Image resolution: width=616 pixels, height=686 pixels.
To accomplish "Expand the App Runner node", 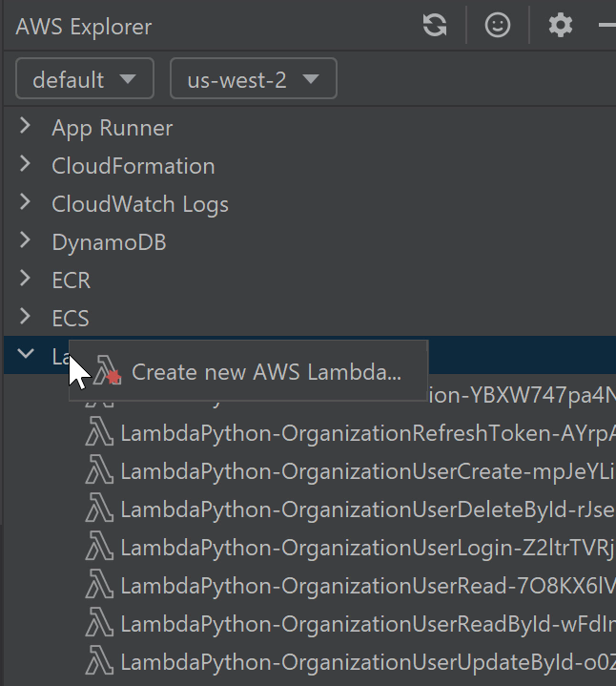I will 26,127.
